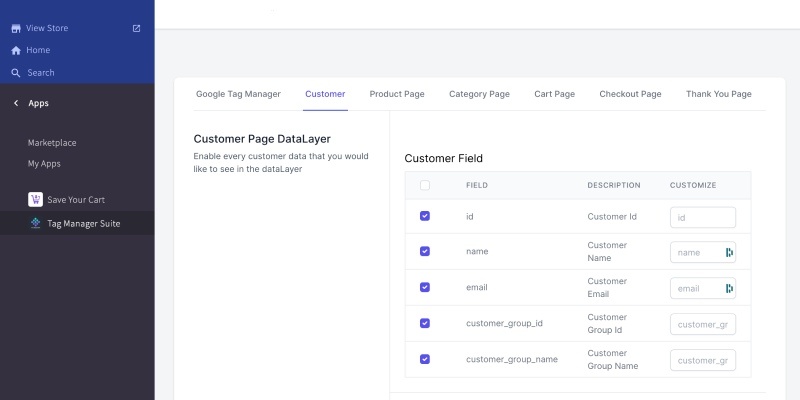The width and height of the screenshot is (800, 400).
Task: Go to the Thank You Page tab
Action: click(x=718, y=94)
